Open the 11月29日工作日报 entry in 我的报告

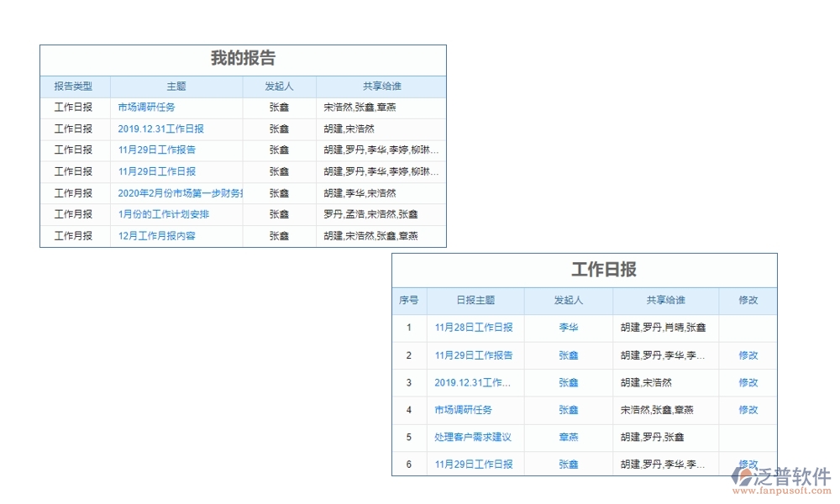pos(156,171)
